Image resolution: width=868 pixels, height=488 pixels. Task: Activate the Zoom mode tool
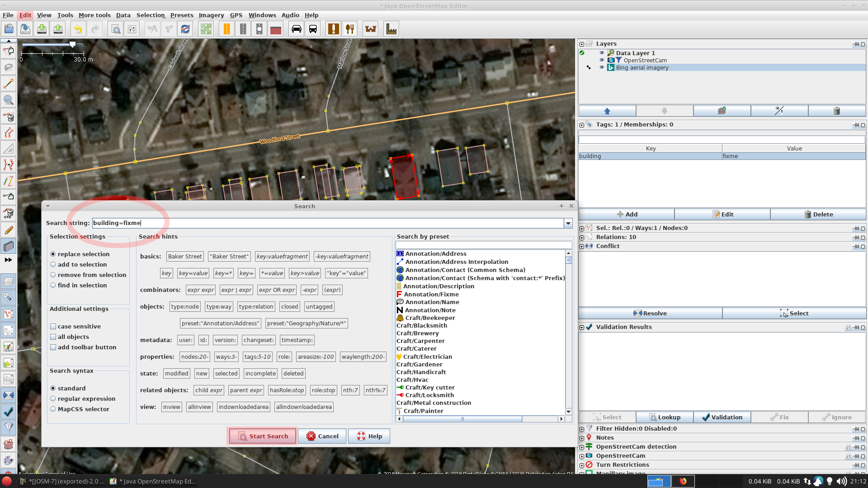[x=8, y=100]
